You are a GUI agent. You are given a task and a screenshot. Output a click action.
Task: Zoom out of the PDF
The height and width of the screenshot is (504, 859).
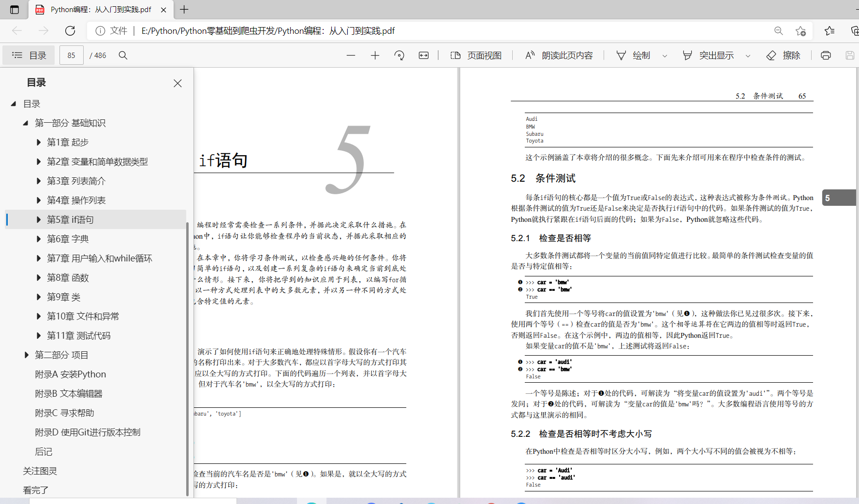click(351, 55)
